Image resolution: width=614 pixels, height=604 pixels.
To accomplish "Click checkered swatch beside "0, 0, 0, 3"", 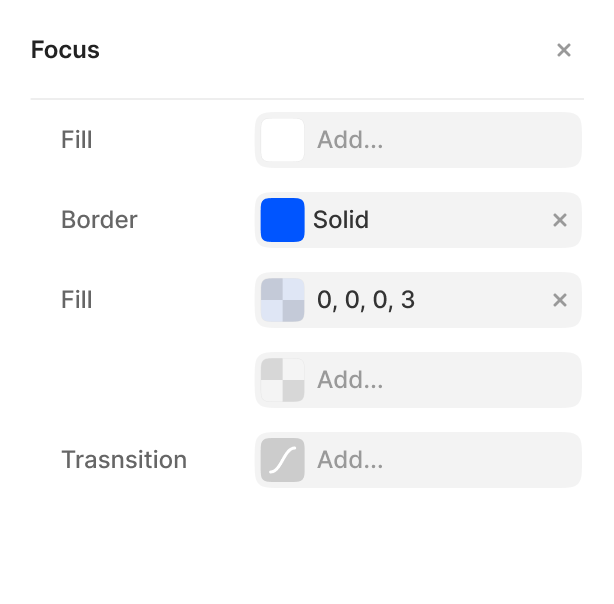I will click(x=282, y=300).
